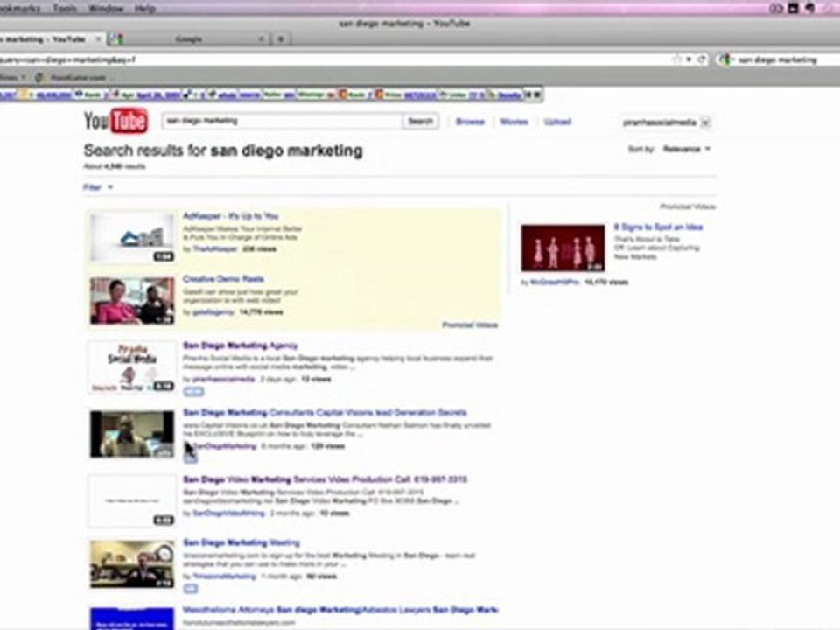This screenshot has width=840, height=630.
Task: Click the YouTube Search button
Action: 421,121
